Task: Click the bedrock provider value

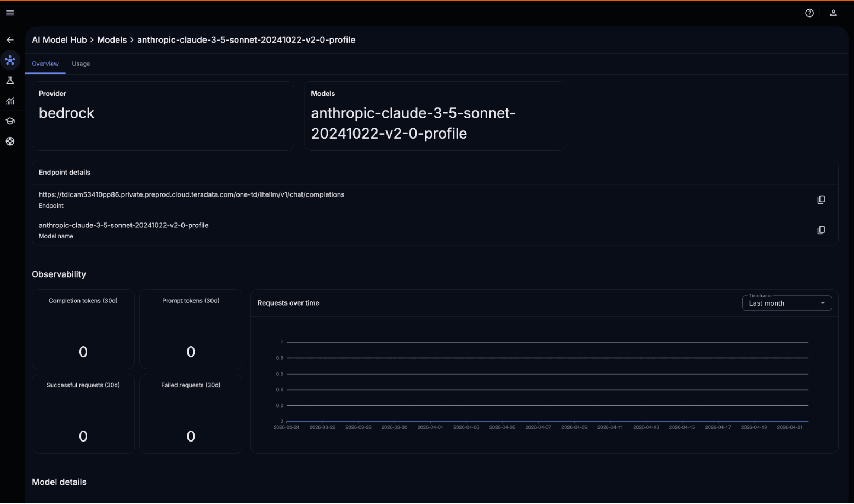Action: pos(67,113)
